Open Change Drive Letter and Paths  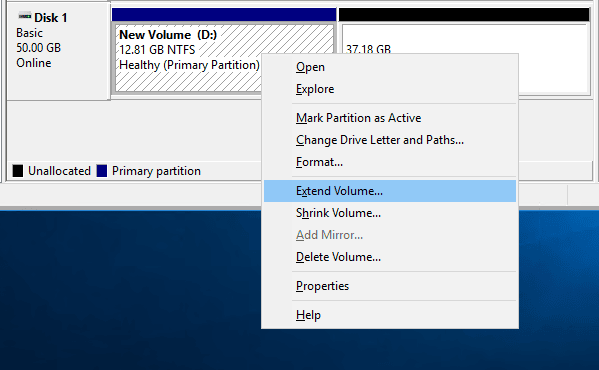(390, 140)
